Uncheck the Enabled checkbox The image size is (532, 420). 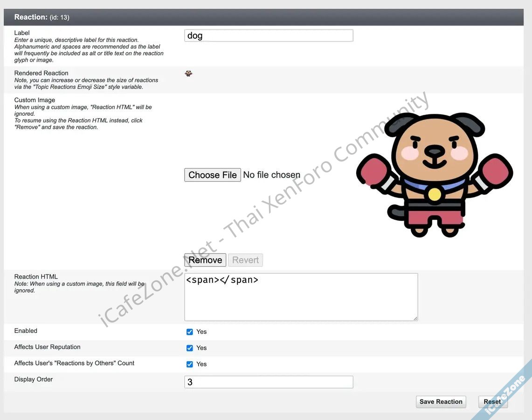190,332
